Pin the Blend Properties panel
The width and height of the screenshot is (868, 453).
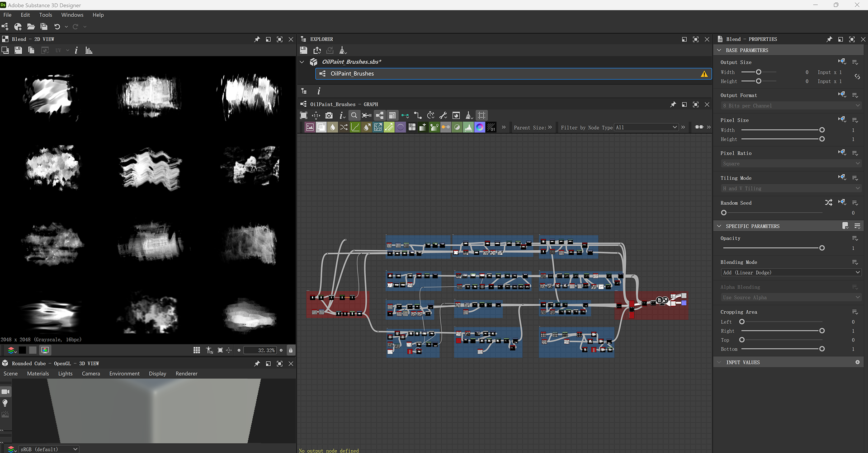[x=829, y=39]
